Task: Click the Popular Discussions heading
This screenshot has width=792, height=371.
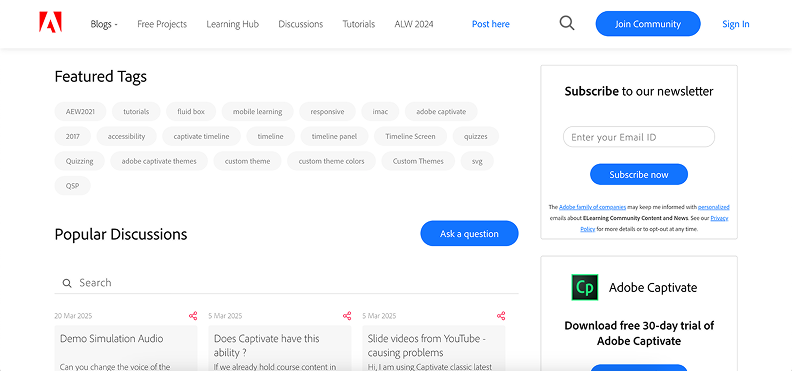Action: 121,234
